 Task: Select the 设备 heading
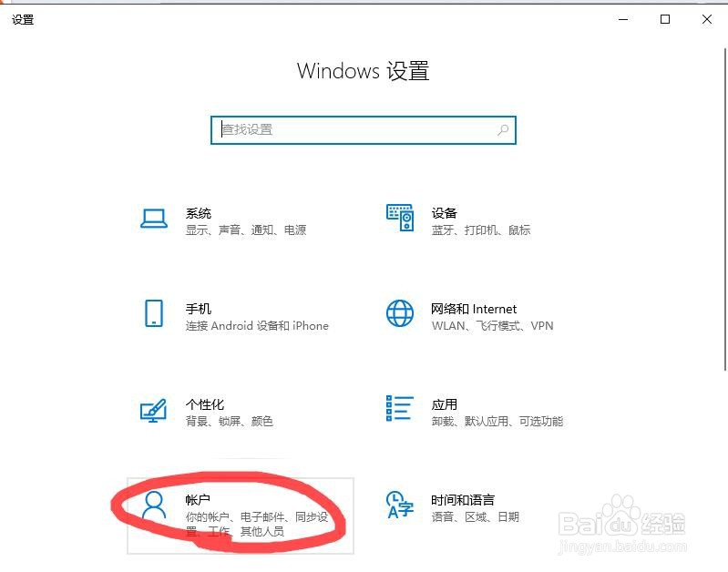click(445, 213)
